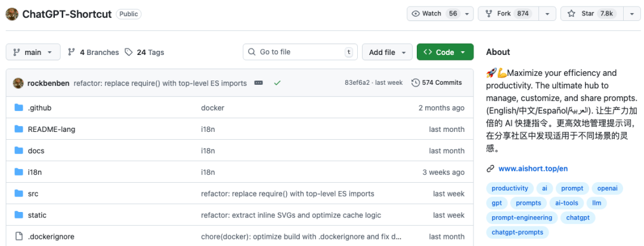Open the src folder
This screenshot has width=644, height=246.
[x=33, y=193]
